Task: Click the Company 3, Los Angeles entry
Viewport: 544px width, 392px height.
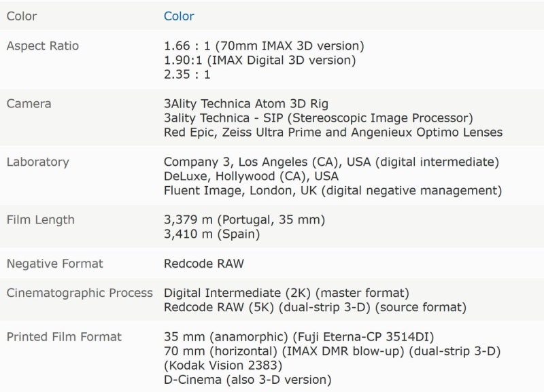Action: 331,162
